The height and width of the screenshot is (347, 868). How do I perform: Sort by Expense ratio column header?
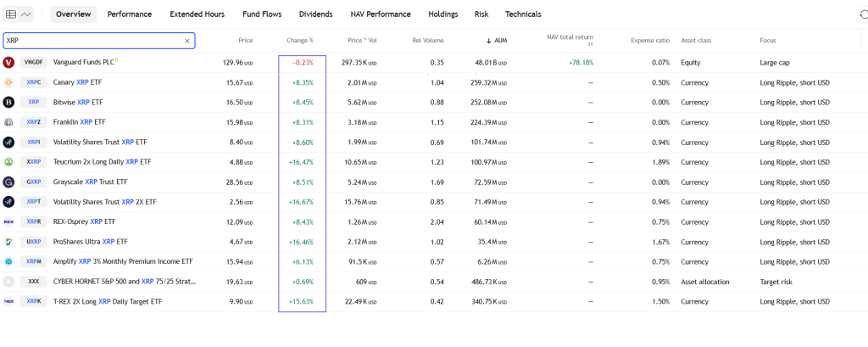[x=650, y=41]
